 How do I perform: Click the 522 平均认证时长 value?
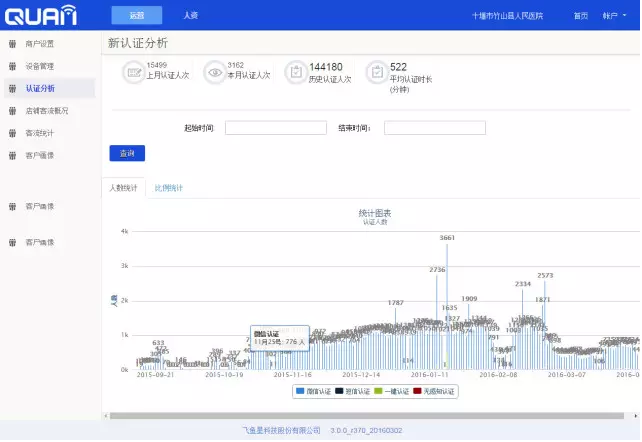coord(398,67)
